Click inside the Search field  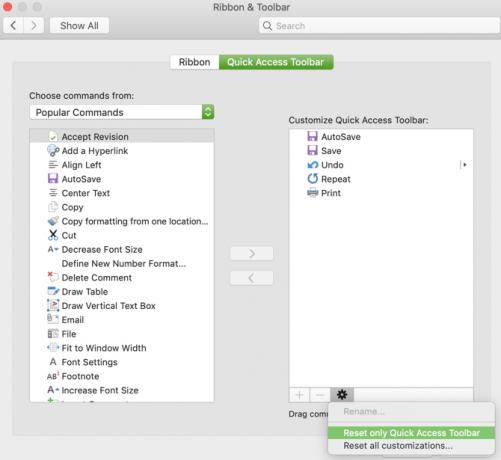[379, 26]
